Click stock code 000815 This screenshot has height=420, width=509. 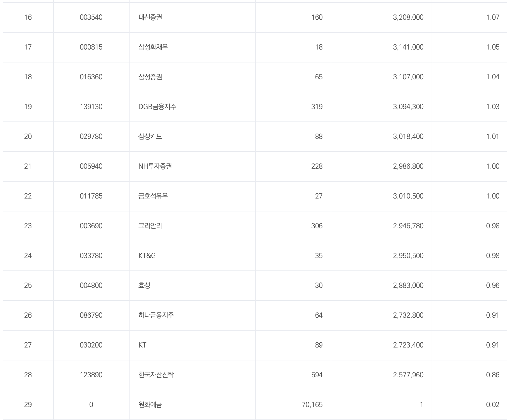[x=91, y=47]
